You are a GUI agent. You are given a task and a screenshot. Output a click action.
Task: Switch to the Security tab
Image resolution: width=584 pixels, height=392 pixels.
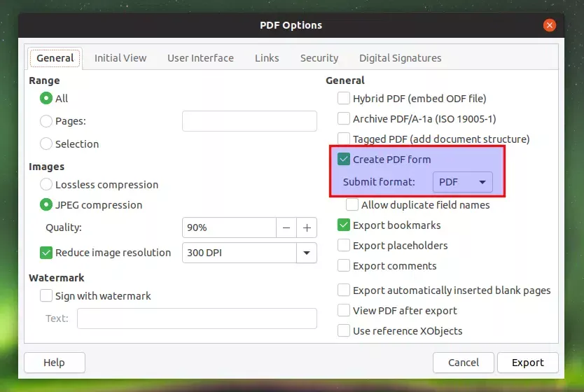click(x=319, y=58)
